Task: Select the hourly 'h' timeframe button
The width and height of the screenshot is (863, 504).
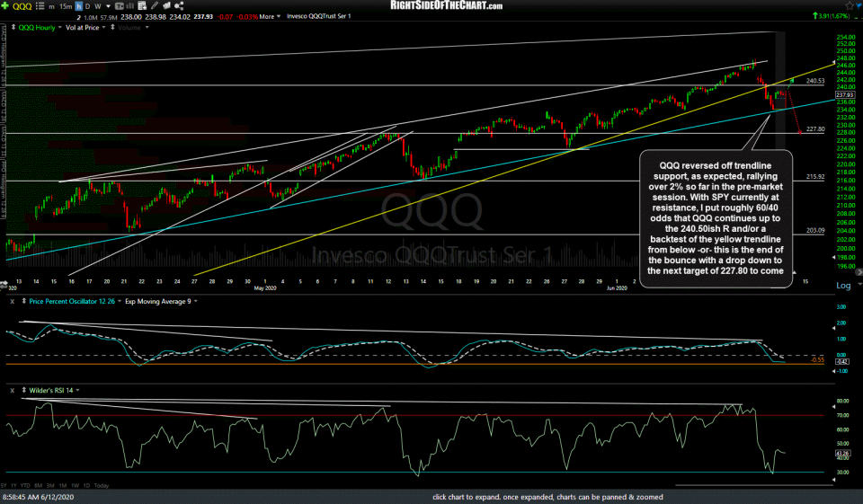Action: coord(79,6)
